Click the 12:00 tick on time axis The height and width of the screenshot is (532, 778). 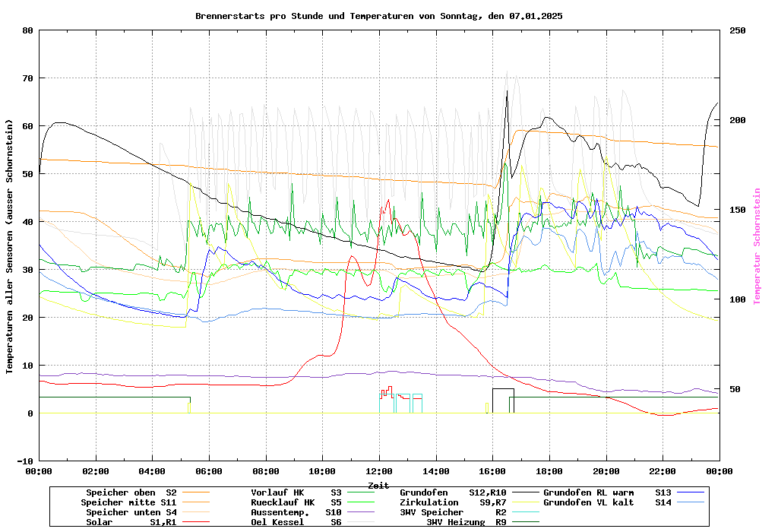click(379, 471)
